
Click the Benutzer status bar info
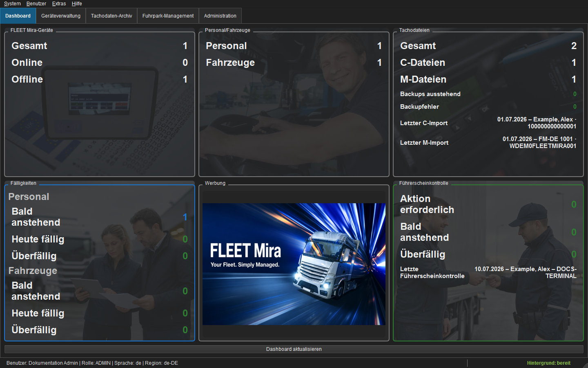point(92,363)
